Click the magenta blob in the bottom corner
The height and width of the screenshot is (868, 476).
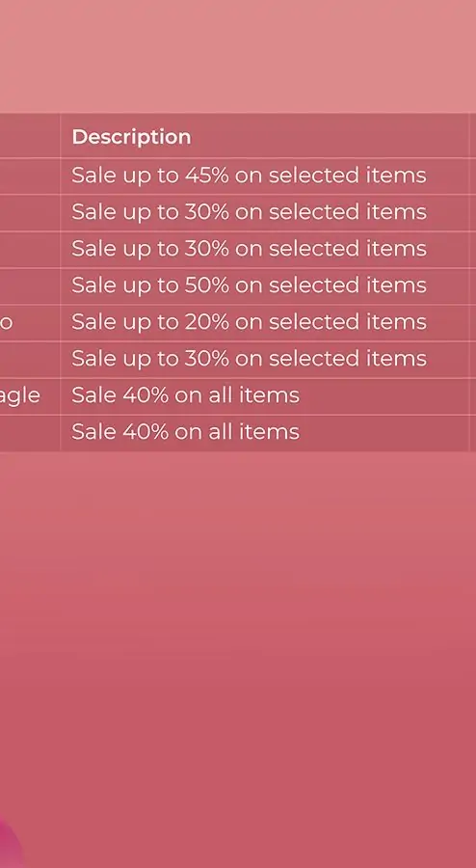click(x=10, y=844)
